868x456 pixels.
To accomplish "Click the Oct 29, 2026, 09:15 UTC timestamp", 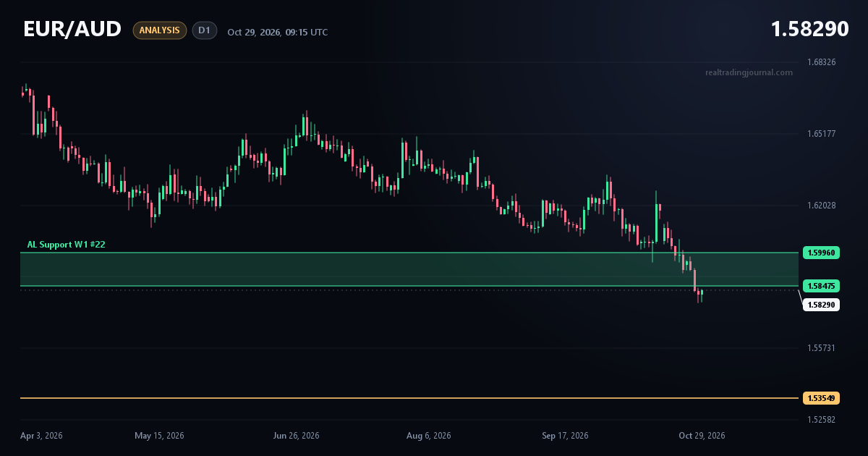I will tap(277, 32).
